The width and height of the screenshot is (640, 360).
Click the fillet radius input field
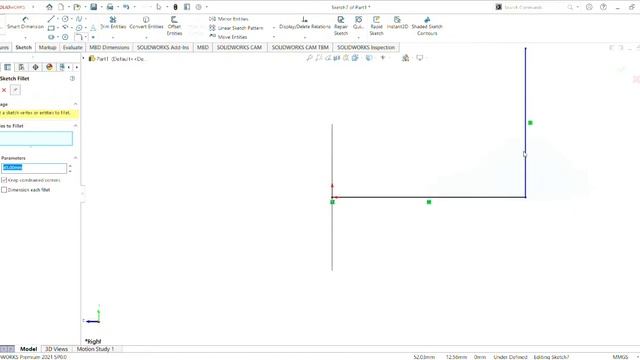pyautogui.click(x=34, y=168)
